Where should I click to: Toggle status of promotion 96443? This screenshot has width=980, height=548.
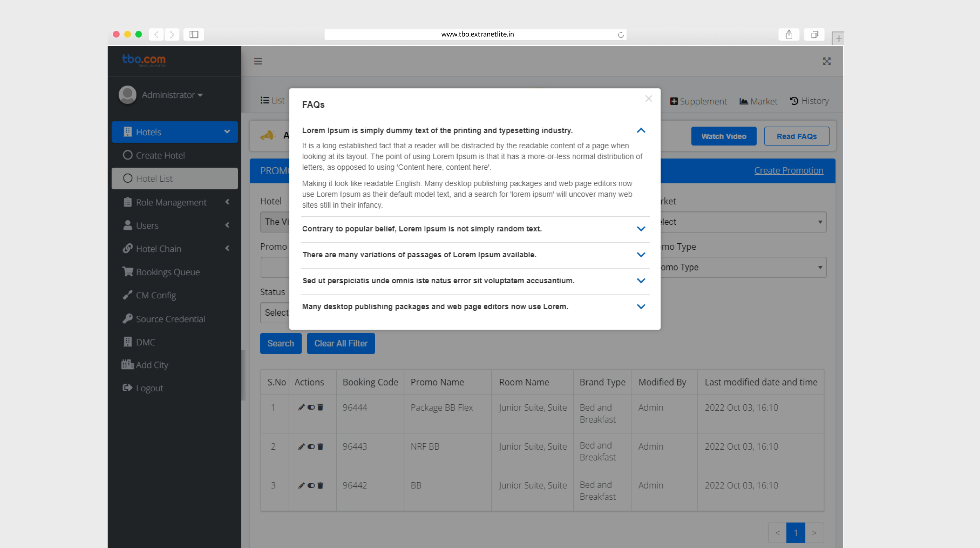click(311, 446)
